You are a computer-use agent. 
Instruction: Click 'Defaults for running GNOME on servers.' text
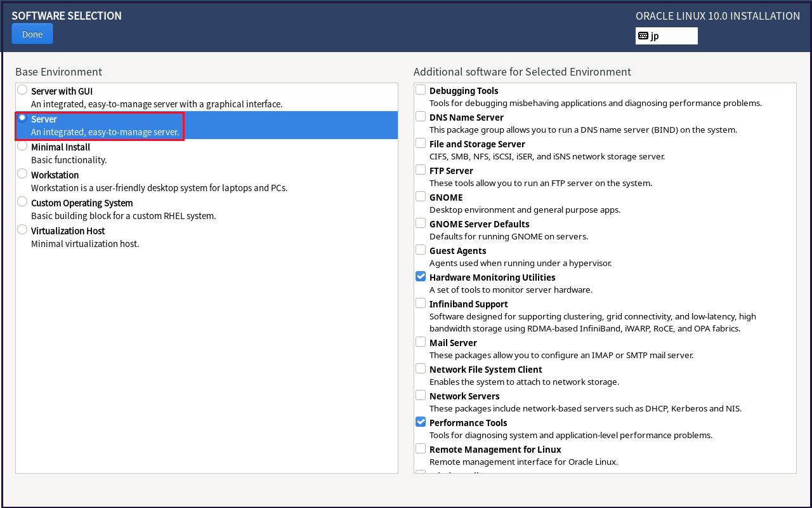click(x=509, y=236)
